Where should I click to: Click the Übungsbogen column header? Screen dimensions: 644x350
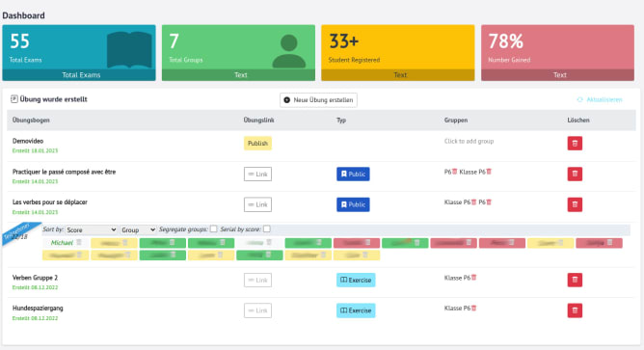pyautogui.click(x=31, y=120)
